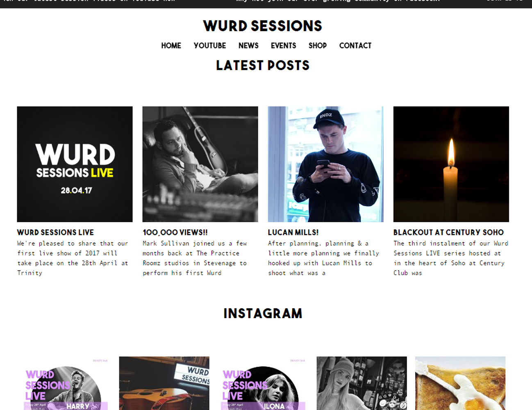
Task: Open the CONTACT page
Action: pyautogui.click(x=355, y=46)
